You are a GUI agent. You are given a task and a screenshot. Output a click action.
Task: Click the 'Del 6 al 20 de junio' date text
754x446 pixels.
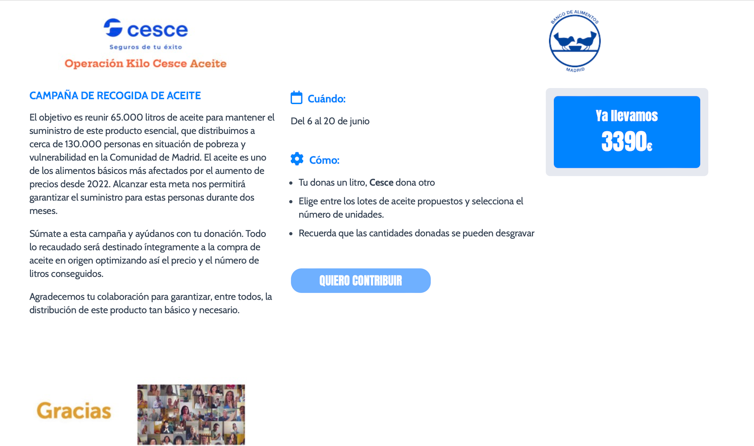click(x=330, y=121)
